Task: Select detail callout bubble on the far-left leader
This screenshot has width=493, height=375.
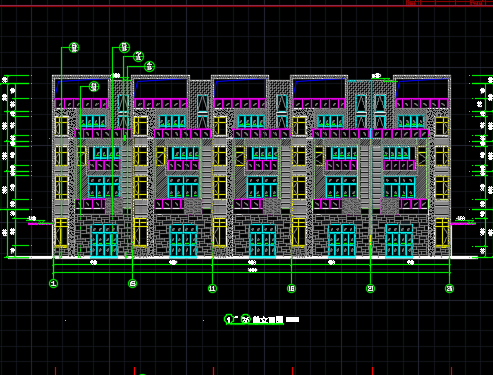Action: pyautogui.click(x=74, y=48)
